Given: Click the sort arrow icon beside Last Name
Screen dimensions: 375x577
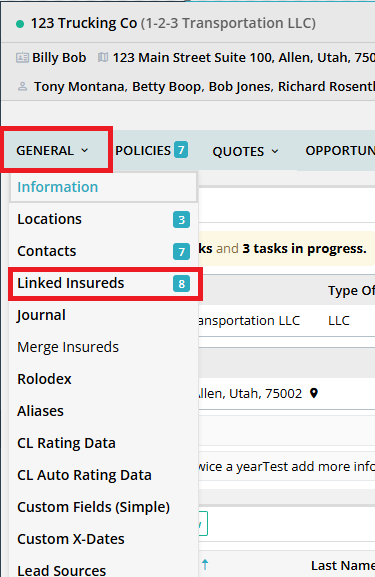Looking at the screenshot, I should (205, 564).
